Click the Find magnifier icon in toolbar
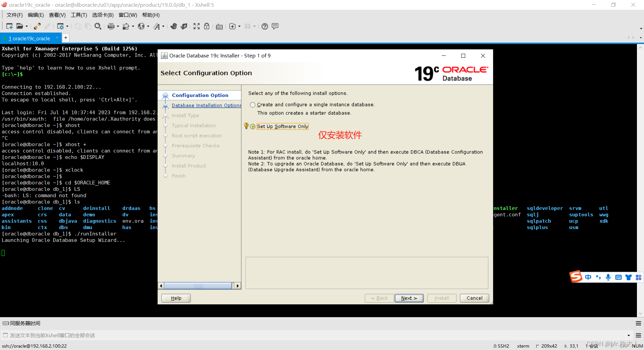Image resolution: width=644 pixels, height=350 pixels. [x=98, y=26]
